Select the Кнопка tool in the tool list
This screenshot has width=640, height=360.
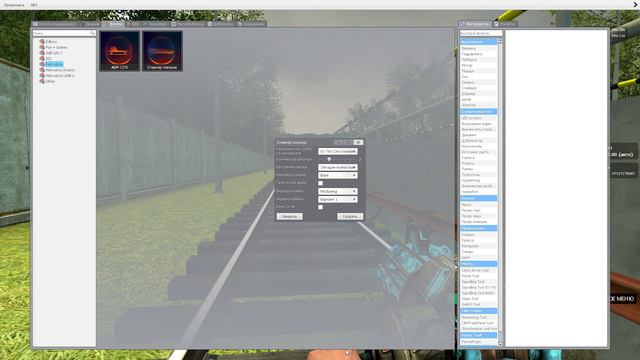[478, 158]
